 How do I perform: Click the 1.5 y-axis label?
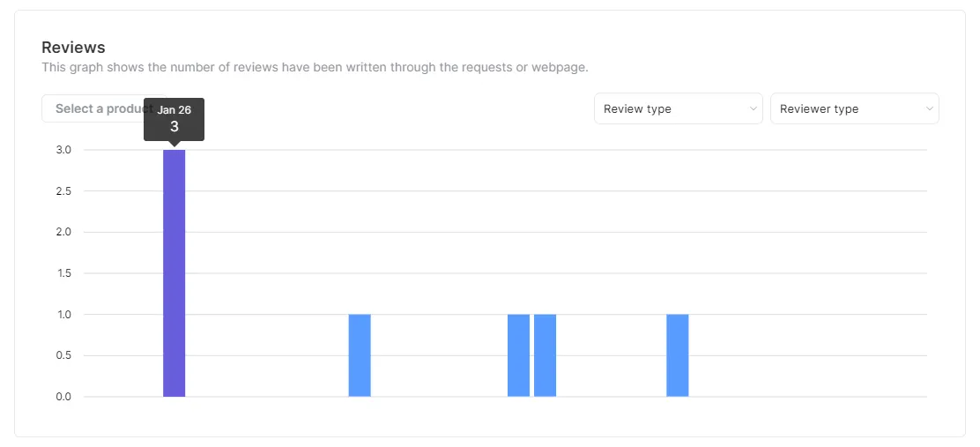coord(63,273)
